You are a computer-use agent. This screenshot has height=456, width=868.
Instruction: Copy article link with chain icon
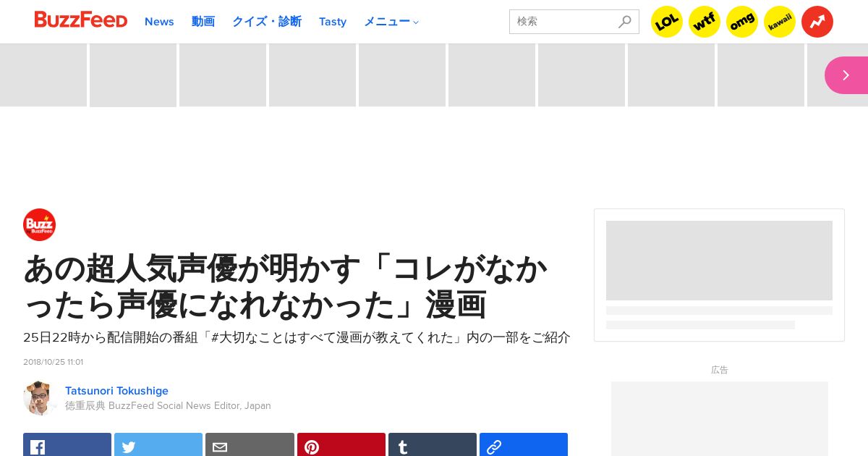[x=524, y=444]
